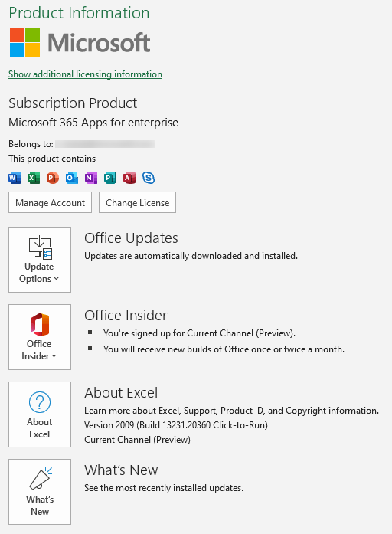The image size is (392, 534).
Task: Click the Office Insider heading text
Action: (x=126, y=316)
